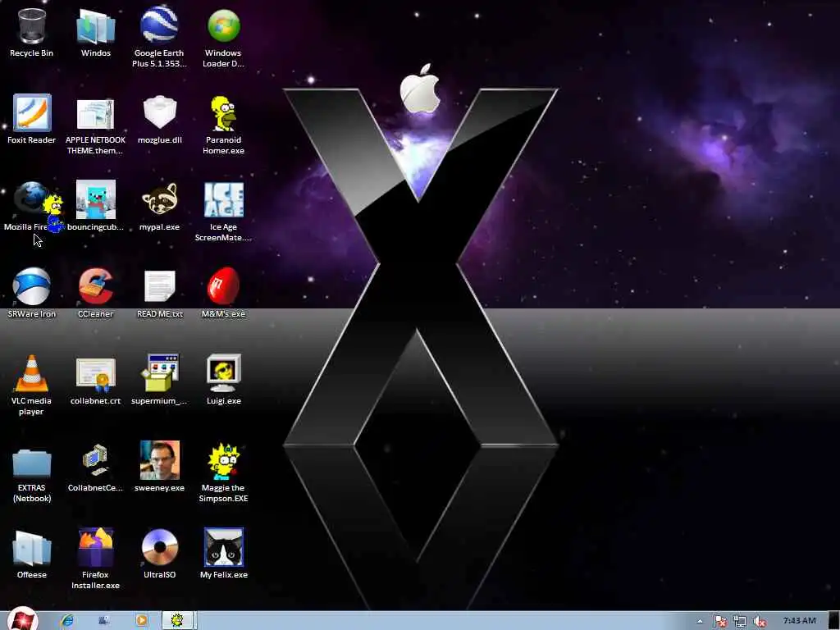Viewport: 840px width, 630px height.
Task: Click the 'CCleaner' label text
Action: pyautogui.click(x=95, y=314)
